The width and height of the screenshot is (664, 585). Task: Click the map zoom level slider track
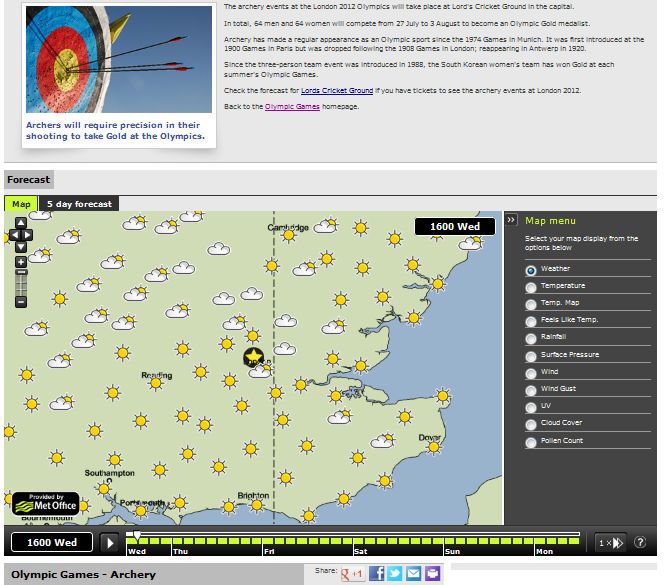tap(21, 282)
